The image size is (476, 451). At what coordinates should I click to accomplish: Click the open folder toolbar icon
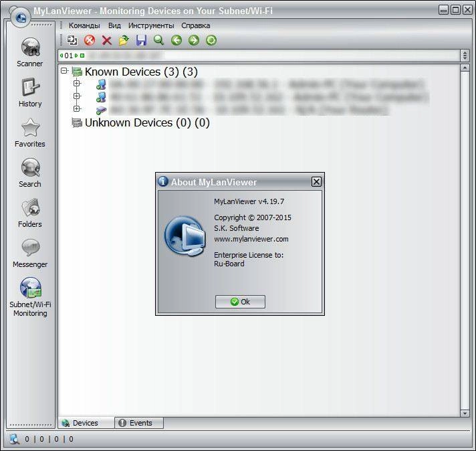coord(124,40)
